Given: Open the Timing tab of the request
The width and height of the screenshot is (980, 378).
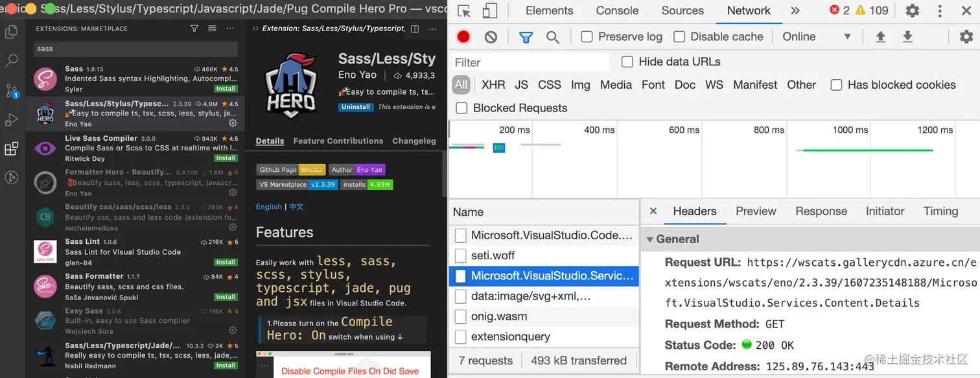Looking at the screenshot, I should 940,211.
